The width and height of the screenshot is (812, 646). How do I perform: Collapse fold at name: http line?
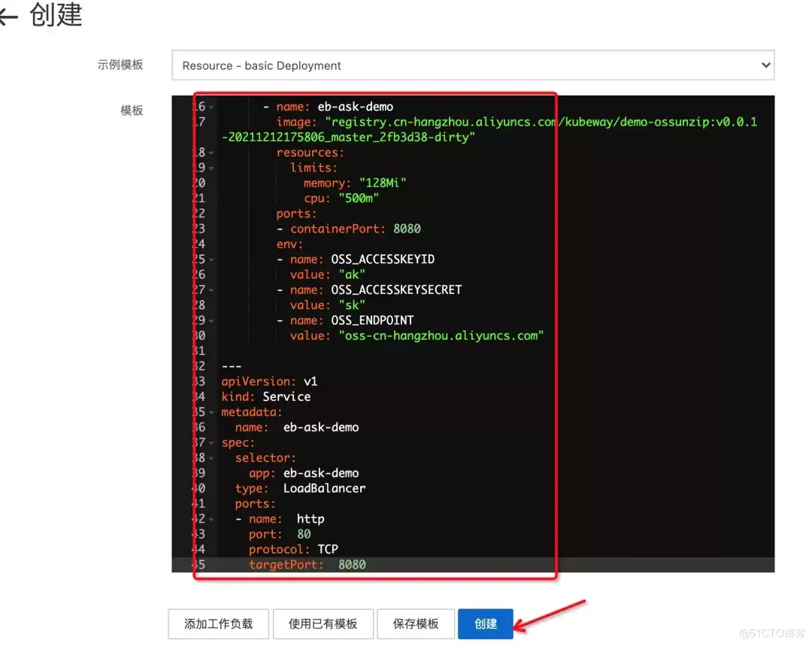tap(211, 519)
